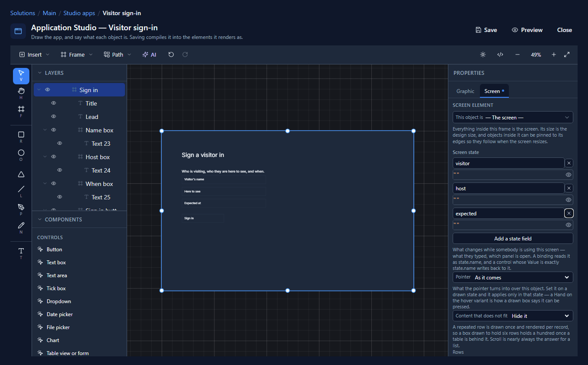The width and height of the screenshot is (588, 365).
Task: Hide the Lead text layer
Action: [x=54, y=117]
